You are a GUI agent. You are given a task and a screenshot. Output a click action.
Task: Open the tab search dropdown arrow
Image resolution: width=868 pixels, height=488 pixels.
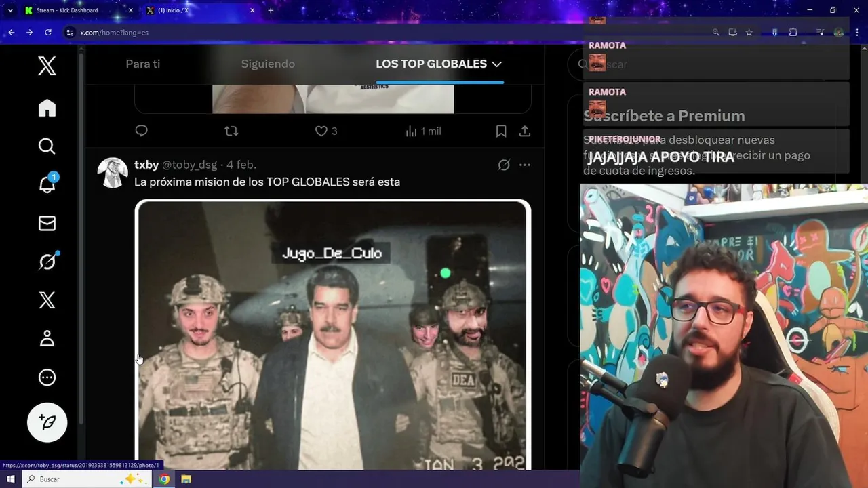tap(10, 10)
